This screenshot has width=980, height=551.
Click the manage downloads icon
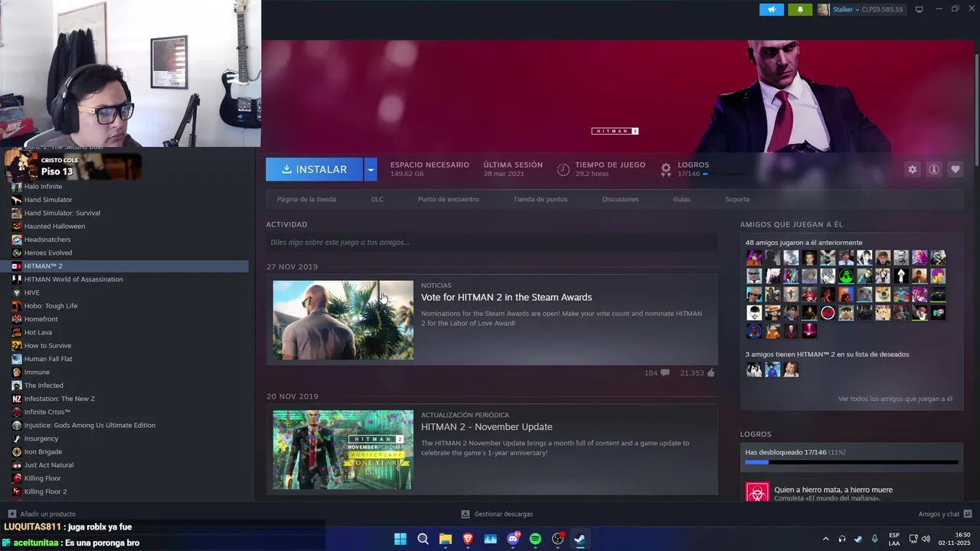click(x=465, y=514)
